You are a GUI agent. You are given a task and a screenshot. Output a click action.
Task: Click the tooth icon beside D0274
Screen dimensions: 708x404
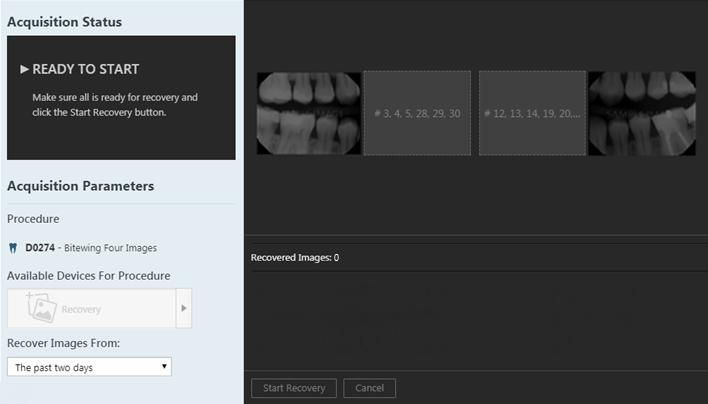(x=13, y=248)
